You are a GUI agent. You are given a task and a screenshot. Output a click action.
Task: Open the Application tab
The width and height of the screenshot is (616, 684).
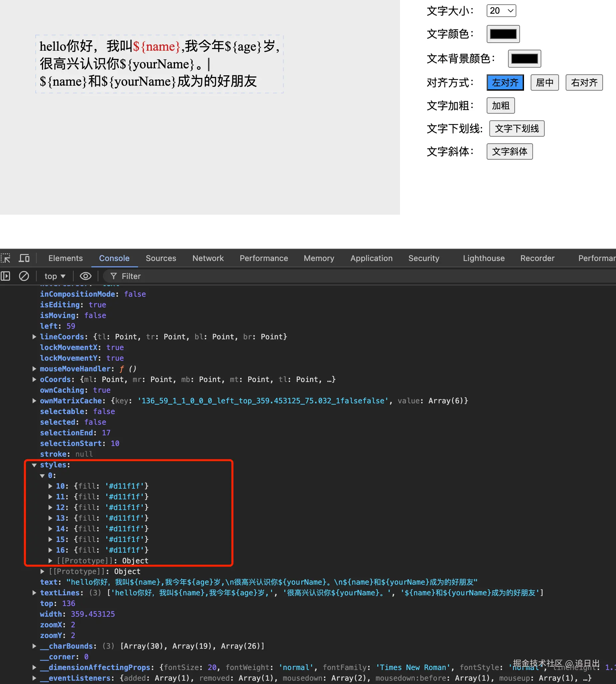pyautogui.click(x=371, y=258)
